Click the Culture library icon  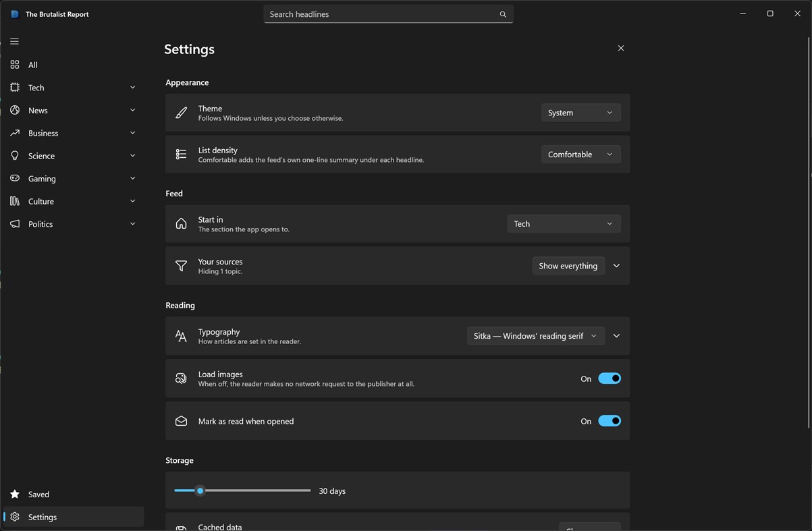pos(15,201)
